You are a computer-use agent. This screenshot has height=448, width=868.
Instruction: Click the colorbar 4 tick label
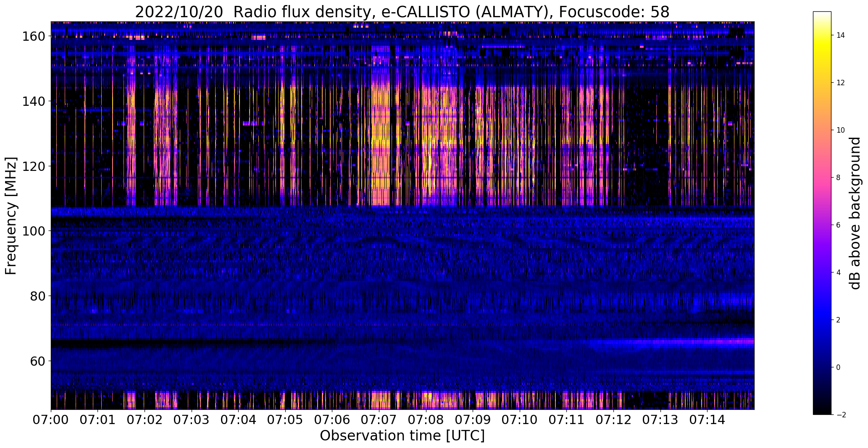coord(839,272)
